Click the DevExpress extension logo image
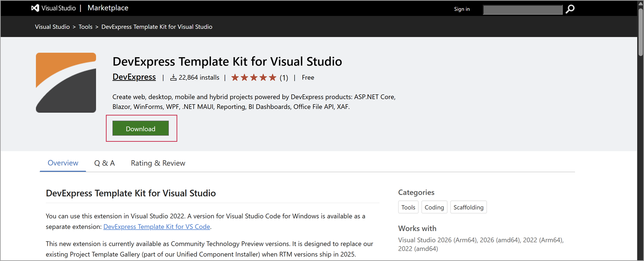This screenshot has width=644, height=261. (x=66, y=83)
